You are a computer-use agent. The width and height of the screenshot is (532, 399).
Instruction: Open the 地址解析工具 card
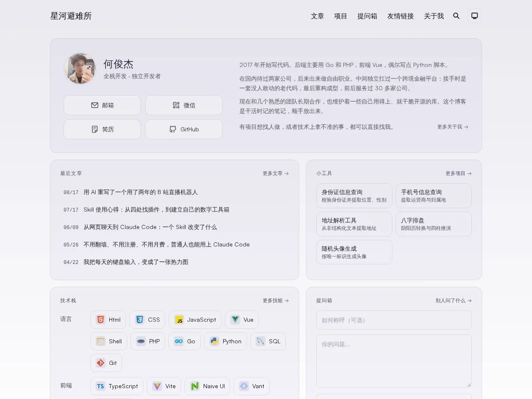[x=354, y=224]
